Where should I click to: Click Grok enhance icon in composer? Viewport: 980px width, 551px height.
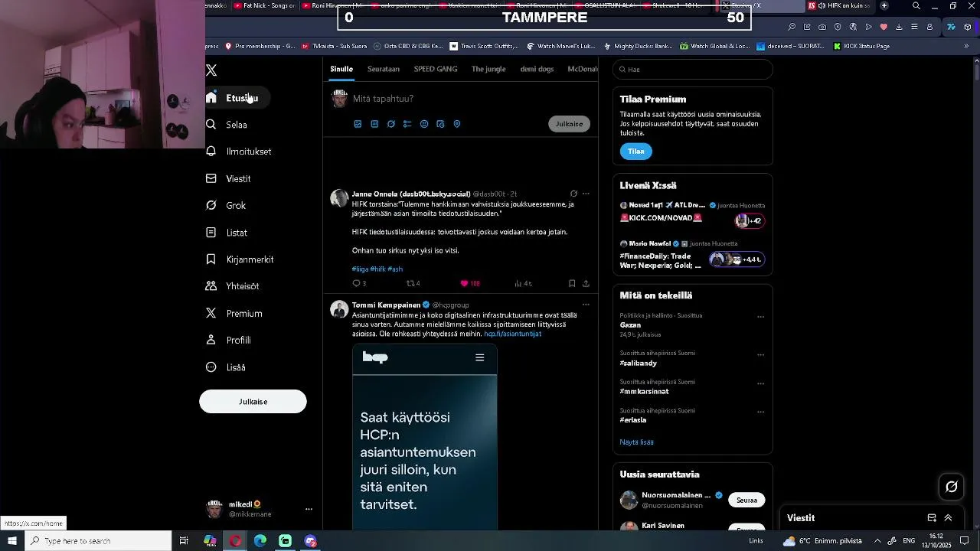[391, 124]
